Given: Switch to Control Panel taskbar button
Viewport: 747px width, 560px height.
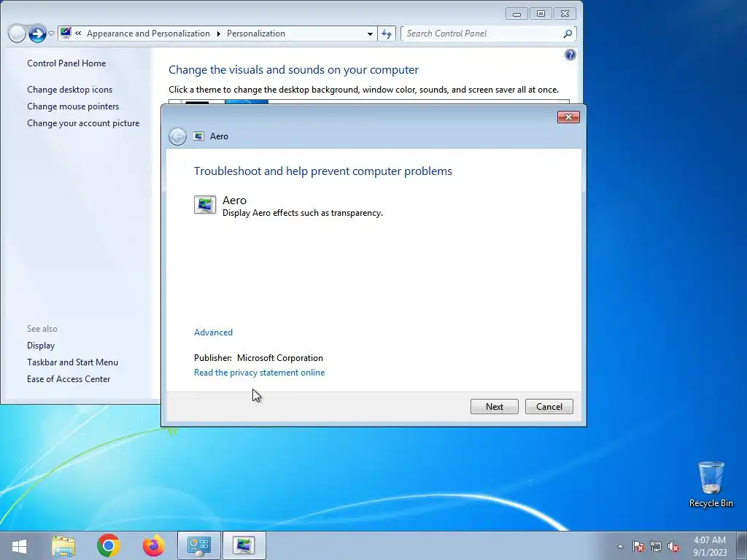Looking at the screenshot, I should [x=198, y=545].
